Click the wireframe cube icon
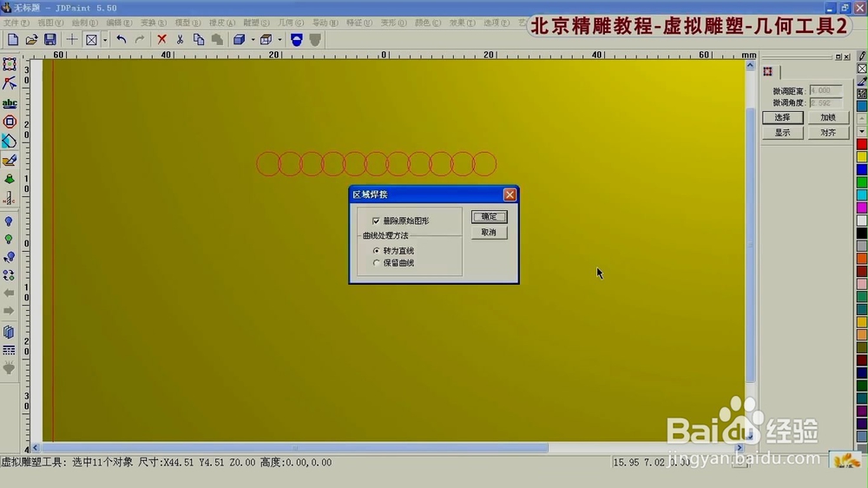 [x=266, y=39]
